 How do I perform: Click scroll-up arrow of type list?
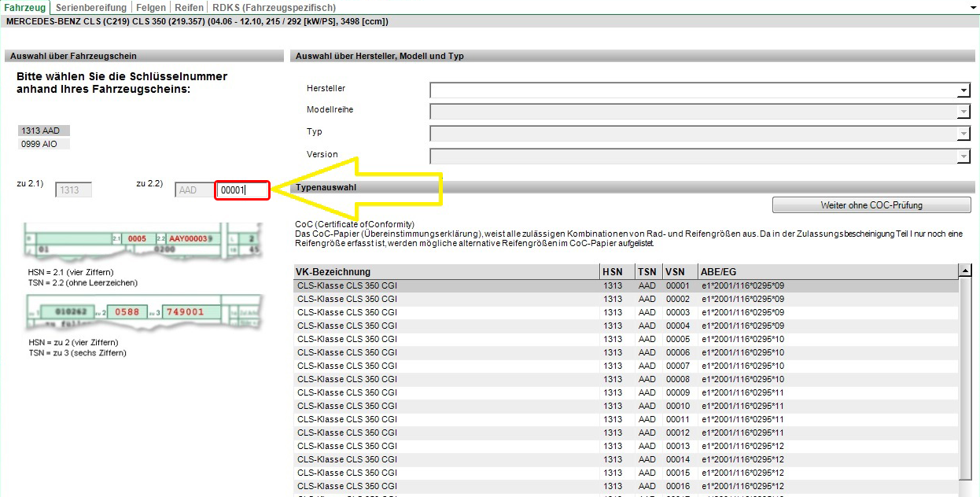[965, 271]
